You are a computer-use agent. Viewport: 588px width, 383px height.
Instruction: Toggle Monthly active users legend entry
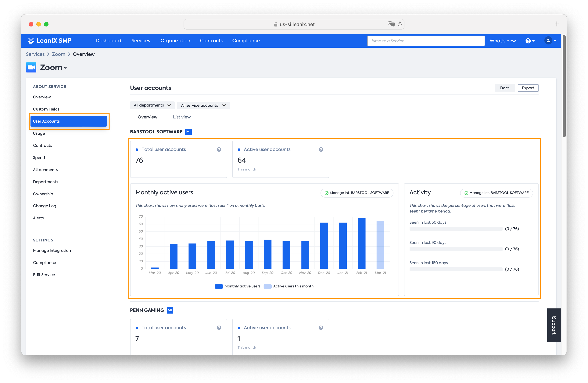[237, 286]
